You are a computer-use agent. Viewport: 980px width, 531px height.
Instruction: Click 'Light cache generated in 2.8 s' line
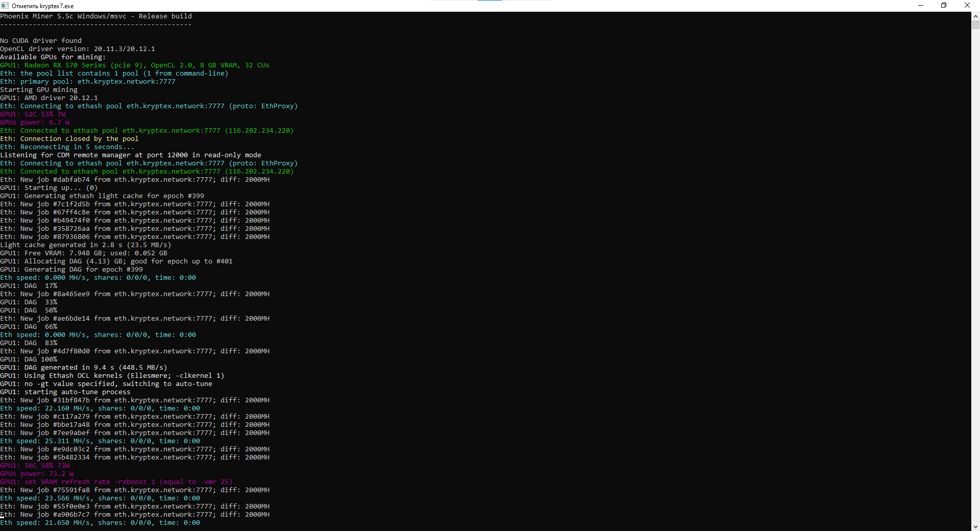click(86, 245)
